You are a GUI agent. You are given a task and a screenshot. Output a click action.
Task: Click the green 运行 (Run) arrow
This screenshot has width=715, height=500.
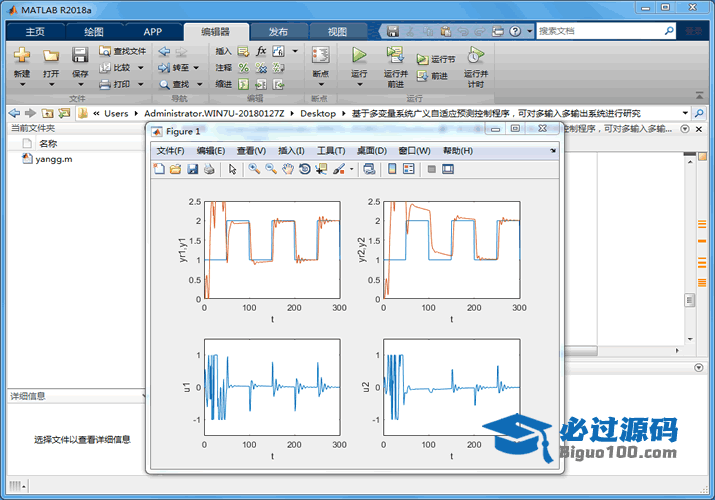359,55
